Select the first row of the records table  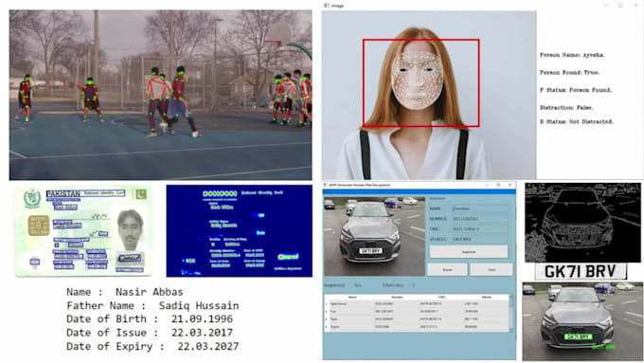click(417, 304)
